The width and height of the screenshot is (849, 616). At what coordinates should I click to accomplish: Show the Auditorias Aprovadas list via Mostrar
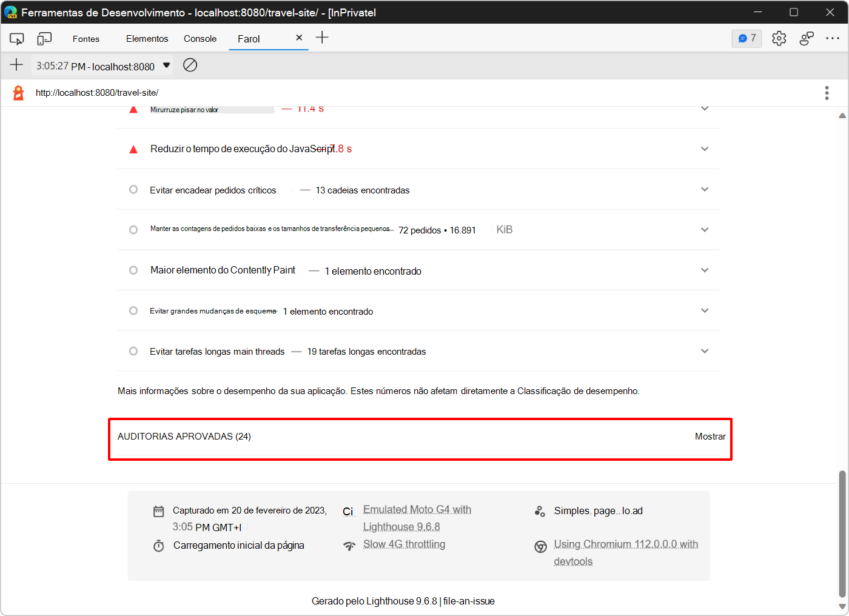pyautogui.click(x=710, y=437)
